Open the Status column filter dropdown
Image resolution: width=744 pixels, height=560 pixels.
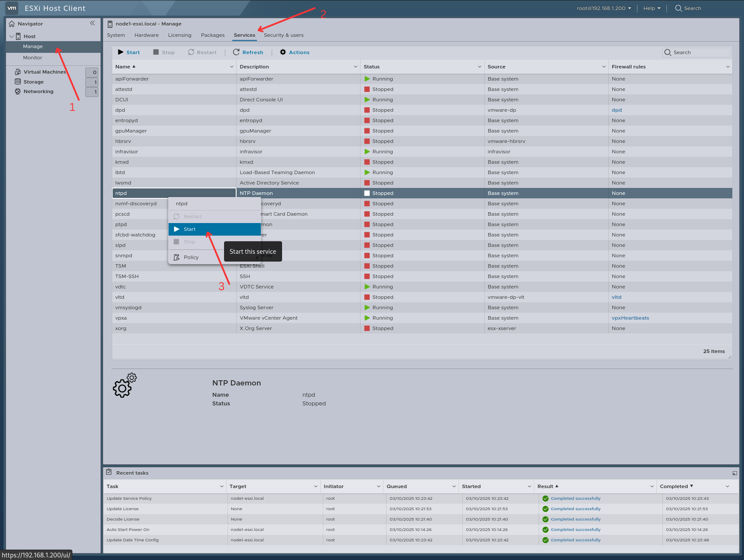pos(479,66)
